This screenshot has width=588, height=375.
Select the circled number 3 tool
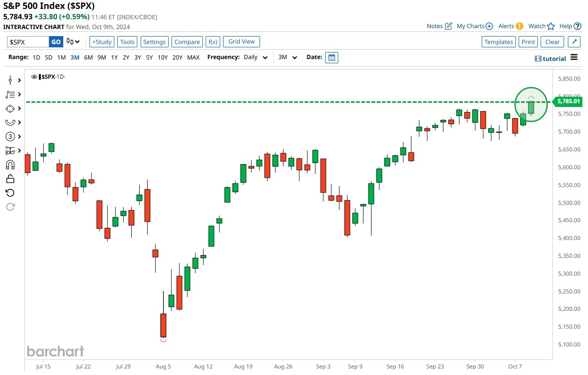point(10,136)
